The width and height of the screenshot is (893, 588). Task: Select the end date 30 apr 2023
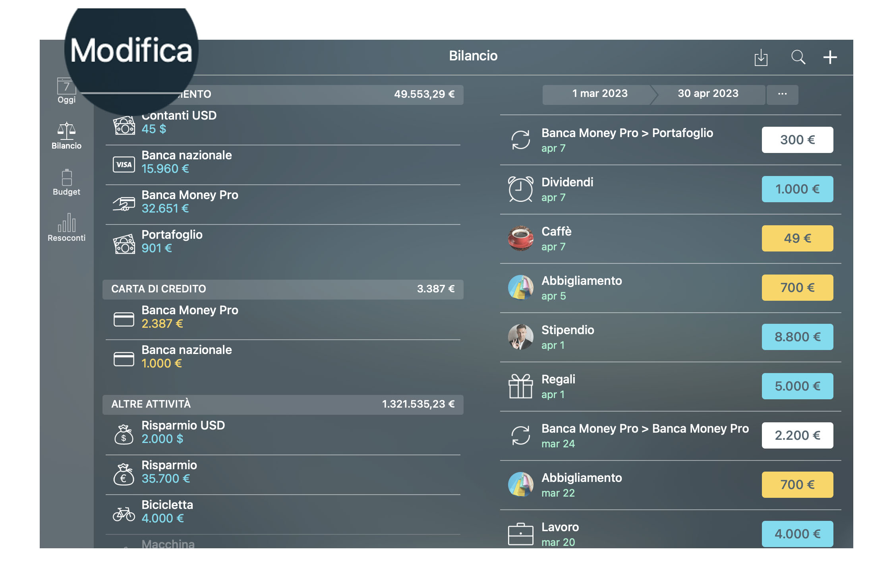coord(708,94)
